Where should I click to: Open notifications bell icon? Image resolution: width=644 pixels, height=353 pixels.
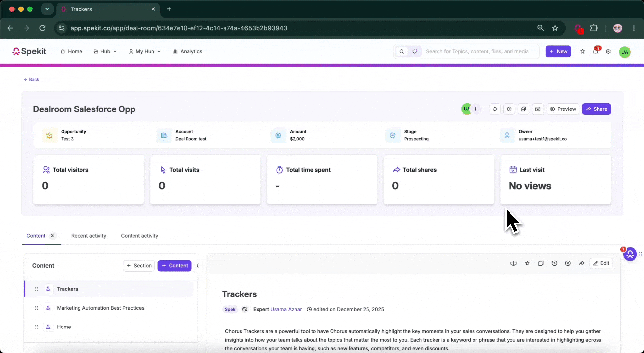[x=596, y=51]
